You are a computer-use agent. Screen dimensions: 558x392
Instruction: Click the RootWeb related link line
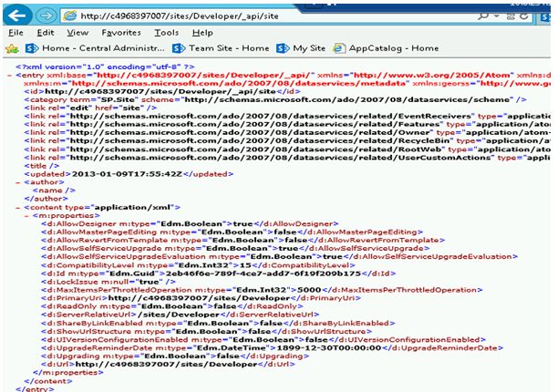click(x=287, y=150)
